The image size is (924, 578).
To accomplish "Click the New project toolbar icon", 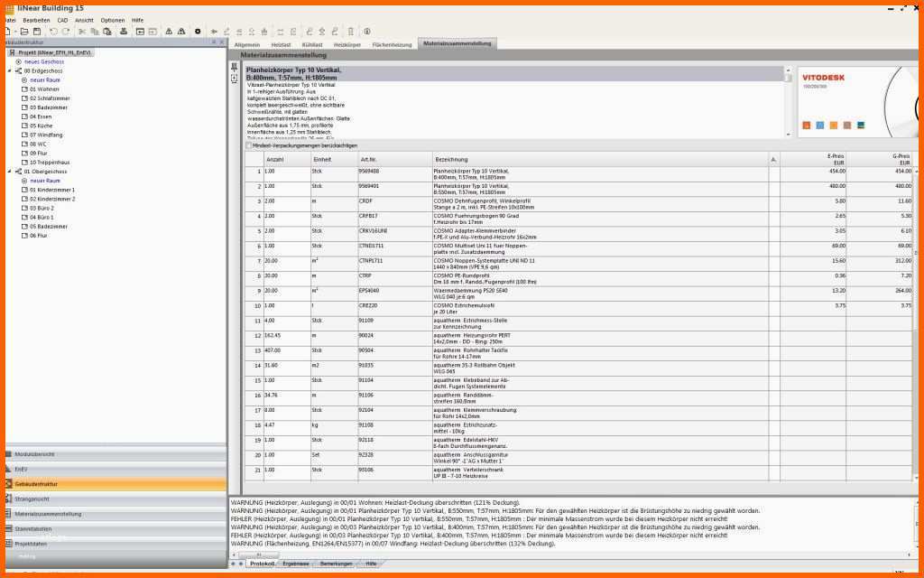I will tap(8, 32).
